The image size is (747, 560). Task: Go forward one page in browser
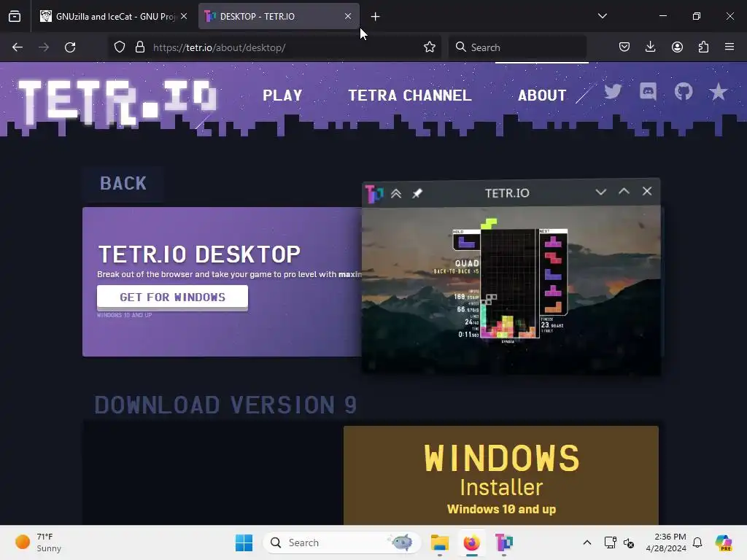pos(44,47)
